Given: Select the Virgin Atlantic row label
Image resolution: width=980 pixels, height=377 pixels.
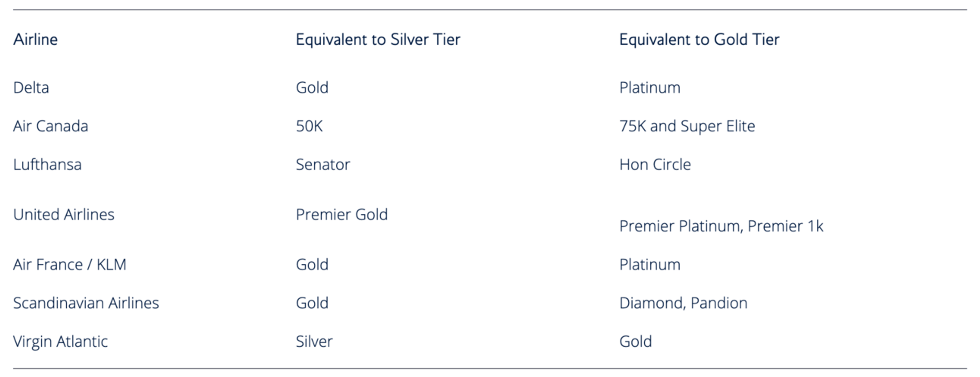Looking at the screenshot, I should 60,341.
